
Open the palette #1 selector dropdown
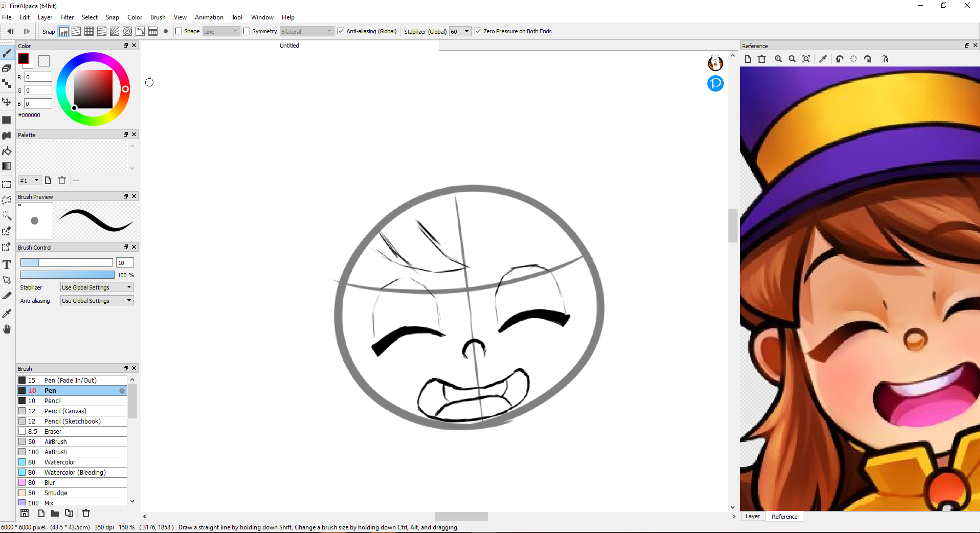tap(30, 181)
